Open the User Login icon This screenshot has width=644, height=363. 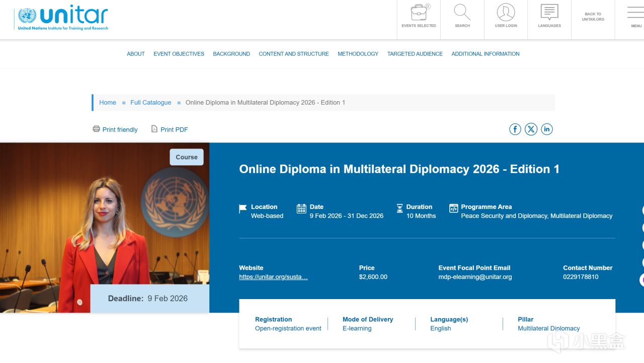(x=506, y=13)
